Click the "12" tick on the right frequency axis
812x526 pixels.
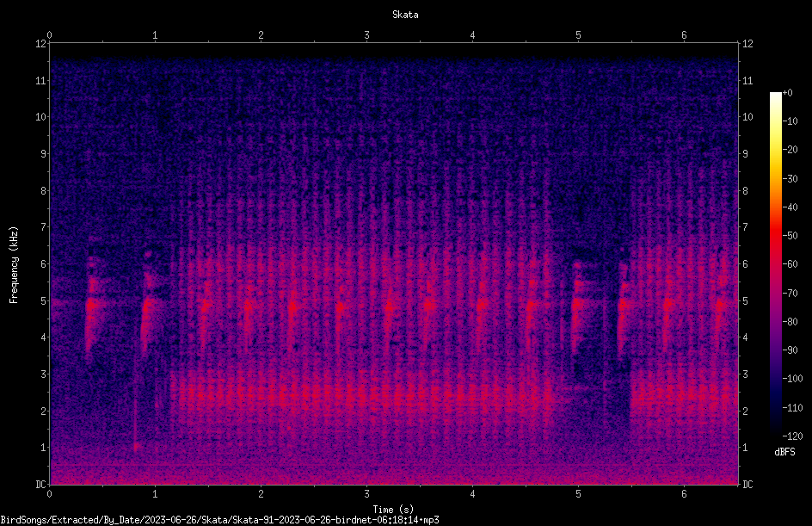[x=747, y=44]
